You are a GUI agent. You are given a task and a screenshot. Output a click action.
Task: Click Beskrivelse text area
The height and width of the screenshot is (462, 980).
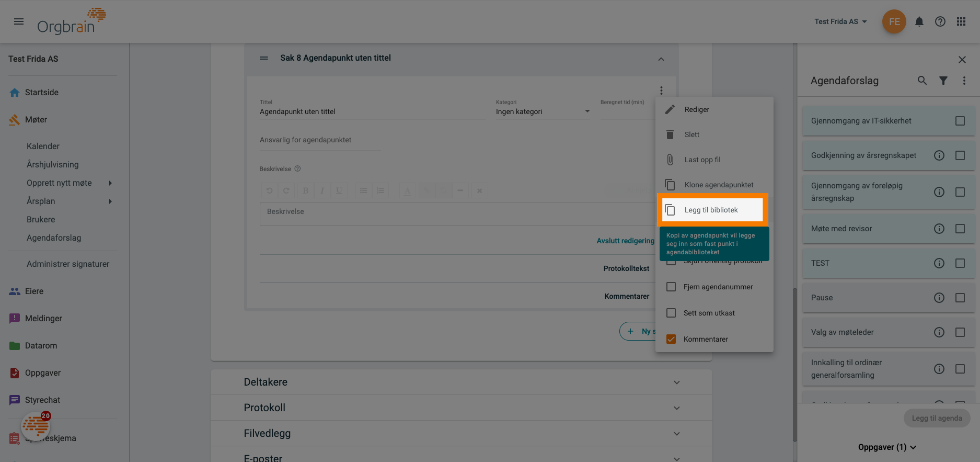[x=457, y=214]
